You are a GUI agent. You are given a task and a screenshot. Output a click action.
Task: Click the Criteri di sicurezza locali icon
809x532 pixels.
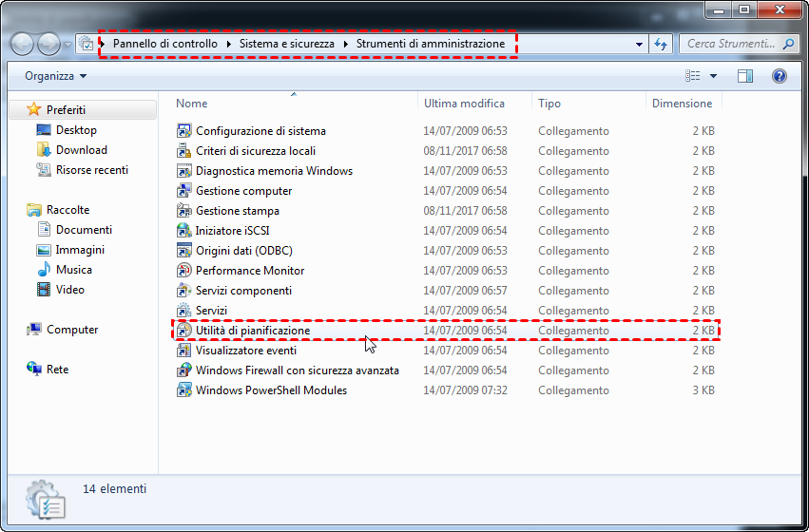pyautogui.click(x=184, y=151)
